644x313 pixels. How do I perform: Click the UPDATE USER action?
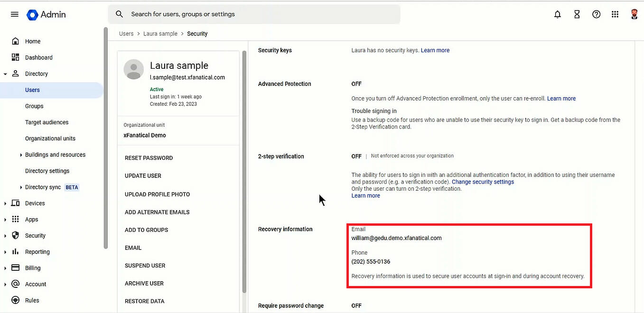pos(143,176)
